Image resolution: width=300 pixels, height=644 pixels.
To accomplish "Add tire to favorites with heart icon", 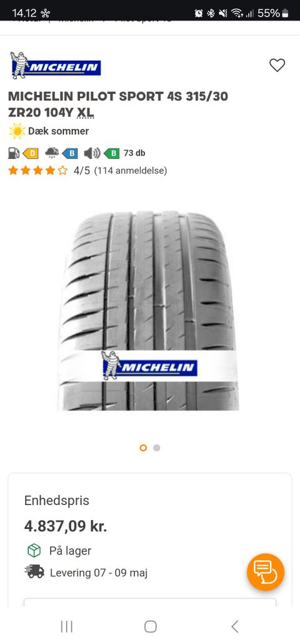I will coord(277,65).
